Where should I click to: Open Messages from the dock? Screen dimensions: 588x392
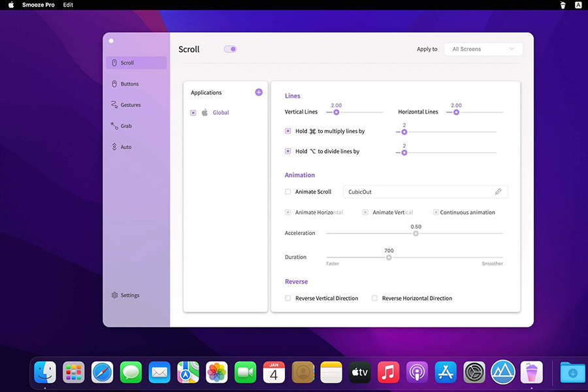(131, 372)
